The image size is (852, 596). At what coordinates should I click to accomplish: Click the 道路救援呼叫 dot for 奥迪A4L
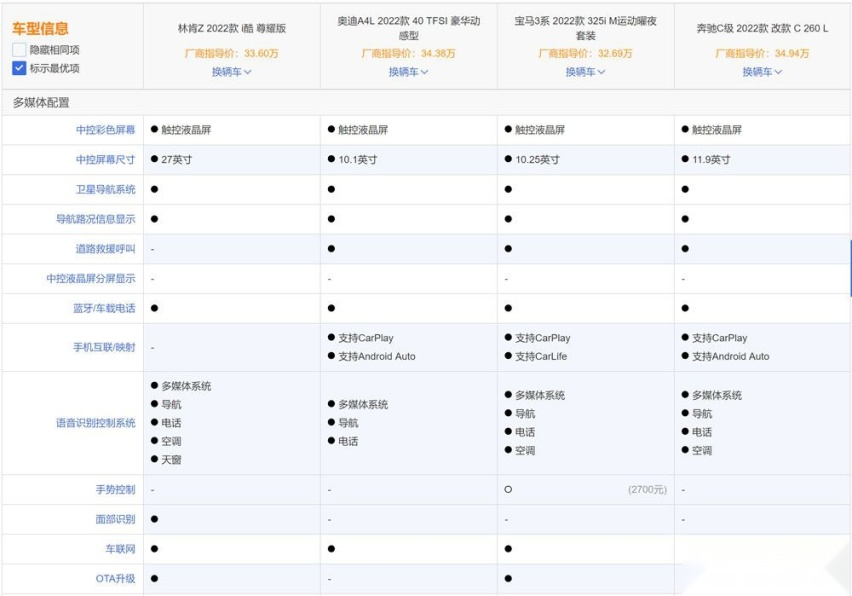(331, 249)
